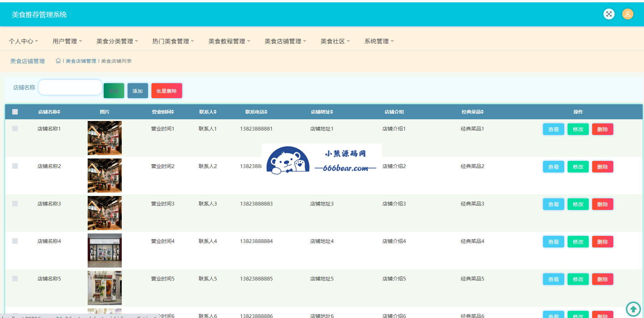This screenshot has width=644, height=318.
Task: Select phone number 13823888883
Action: [x=256, y=203]
